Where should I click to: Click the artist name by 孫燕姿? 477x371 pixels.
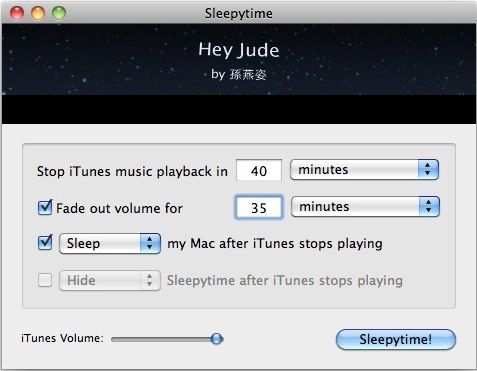click(x=239, y=74)
